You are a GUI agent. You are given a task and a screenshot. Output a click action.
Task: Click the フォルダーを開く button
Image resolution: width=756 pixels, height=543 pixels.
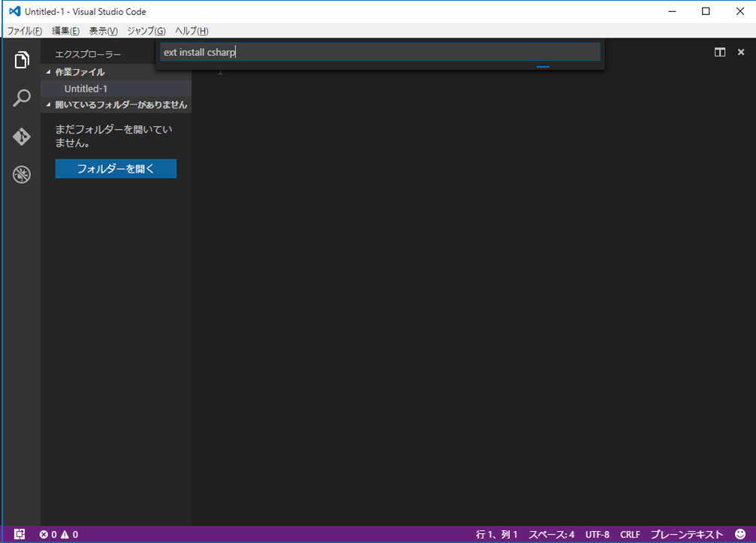pos(116,168)
